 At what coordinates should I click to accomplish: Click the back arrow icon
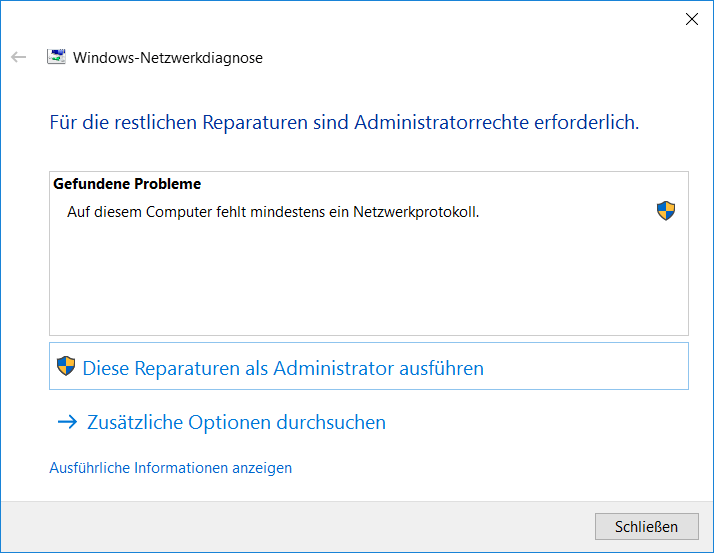[19, 57]
